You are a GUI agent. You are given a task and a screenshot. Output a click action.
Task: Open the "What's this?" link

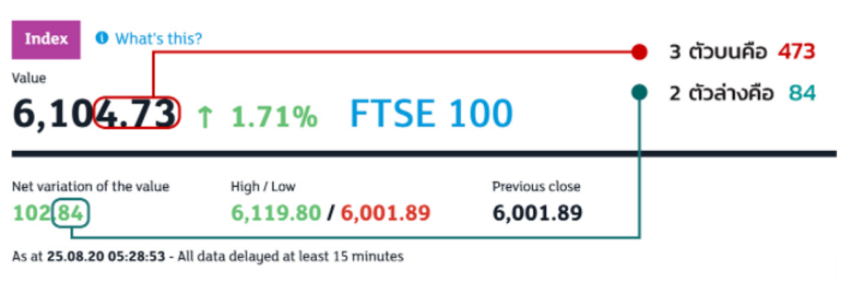pos(159,38)
